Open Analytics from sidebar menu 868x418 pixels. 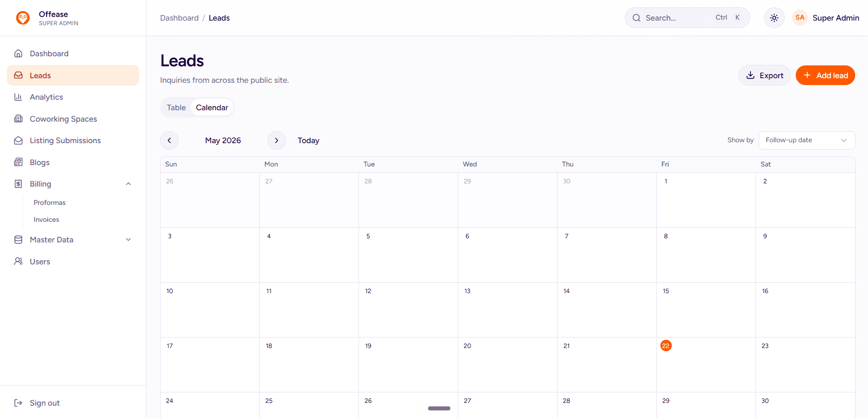pos(73,97)
